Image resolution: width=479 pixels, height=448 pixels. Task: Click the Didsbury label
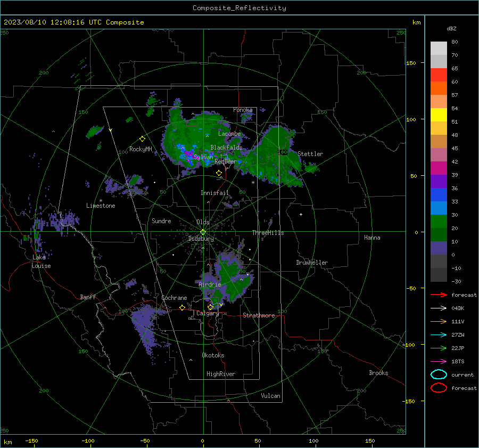201,239
